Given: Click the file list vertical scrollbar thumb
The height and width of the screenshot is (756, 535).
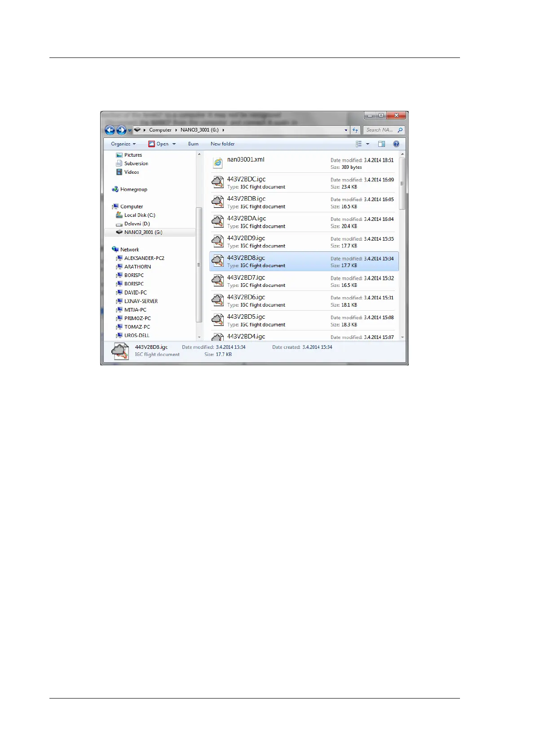Looking at the screenshot, I should (x=402, y=183).
